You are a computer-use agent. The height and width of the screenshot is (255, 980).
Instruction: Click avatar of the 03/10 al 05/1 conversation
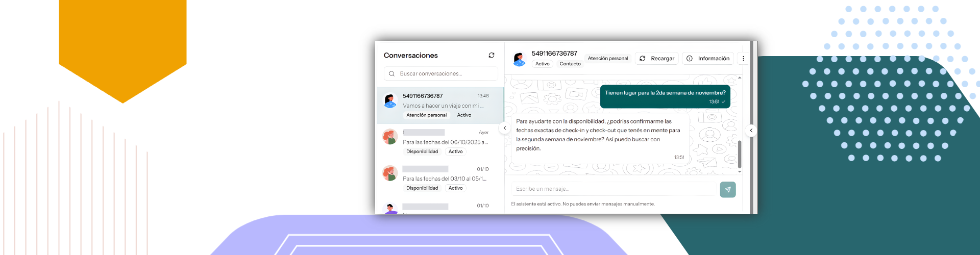coord(390,173)
